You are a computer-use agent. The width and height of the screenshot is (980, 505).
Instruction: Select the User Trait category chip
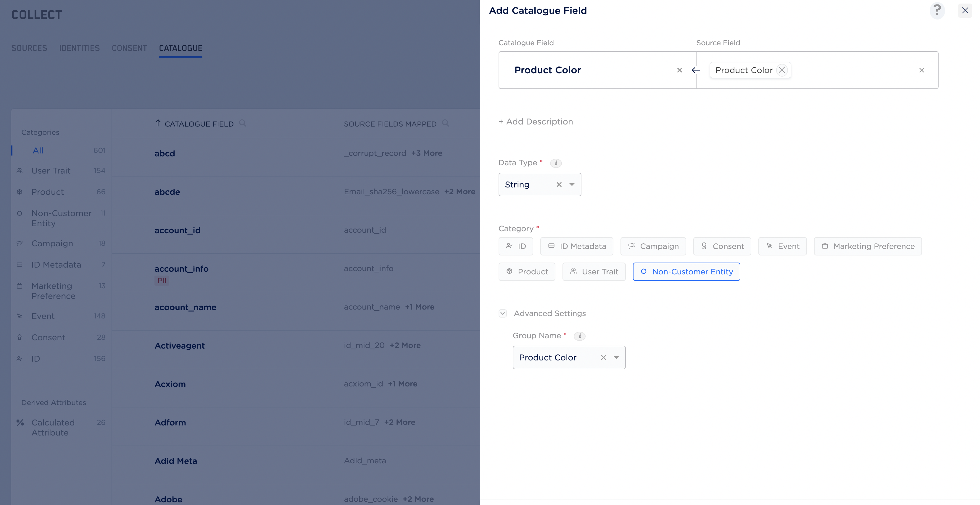pos(594,271)
